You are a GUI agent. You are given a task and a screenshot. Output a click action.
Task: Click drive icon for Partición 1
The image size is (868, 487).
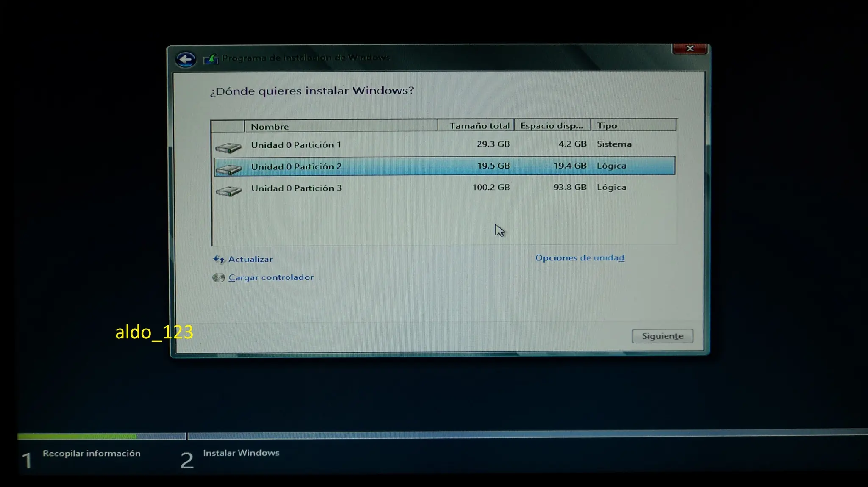tap(228, 147)
